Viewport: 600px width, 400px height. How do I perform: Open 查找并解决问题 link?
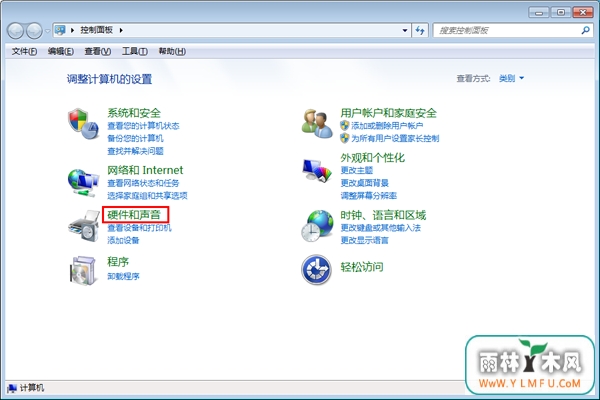pos(135,151)
